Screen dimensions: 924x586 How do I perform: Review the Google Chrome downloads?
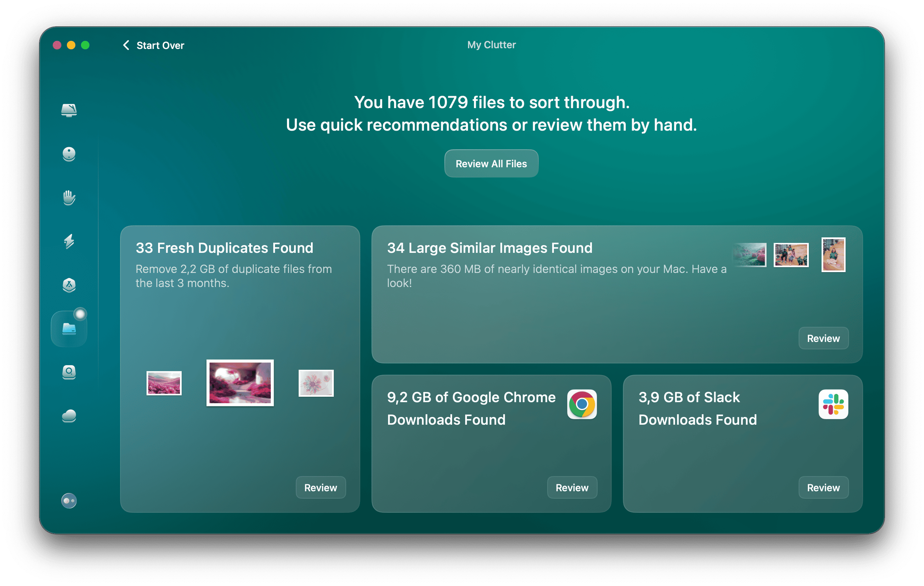click(572, 487)
